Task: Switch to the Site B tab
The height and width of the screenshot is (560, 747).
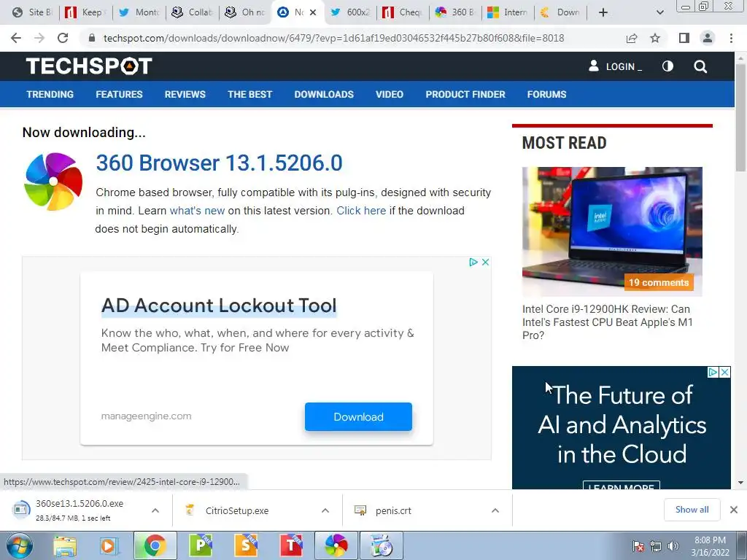Action: point(32,12)
